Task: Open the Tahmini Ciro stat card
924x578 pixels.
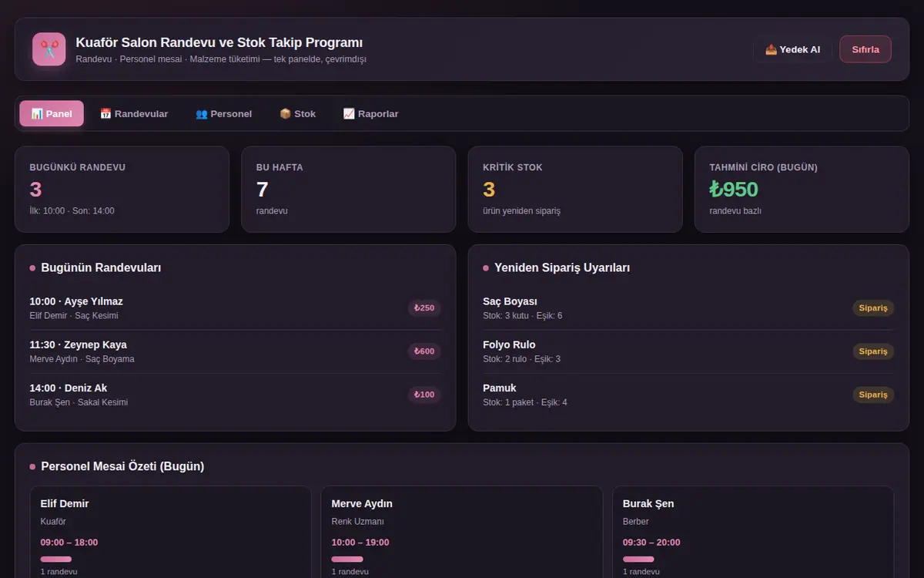Action: (x=802, y=190)
